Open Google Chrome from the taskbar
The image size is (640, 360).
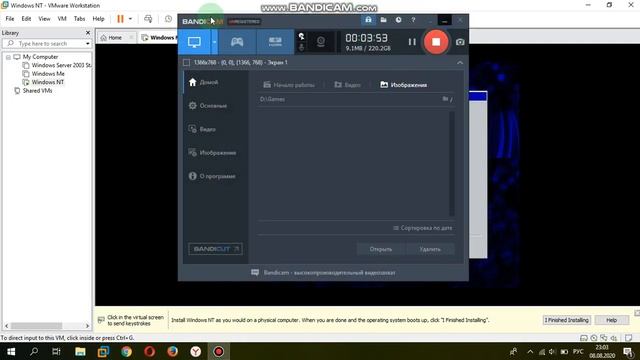(x=126, y=351)
